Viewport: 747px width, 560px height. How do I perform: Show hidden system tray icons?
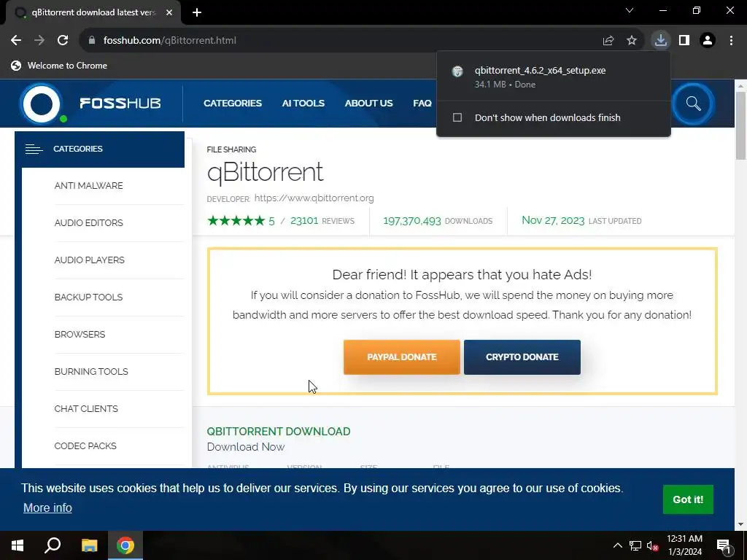(x=617, y=545)
